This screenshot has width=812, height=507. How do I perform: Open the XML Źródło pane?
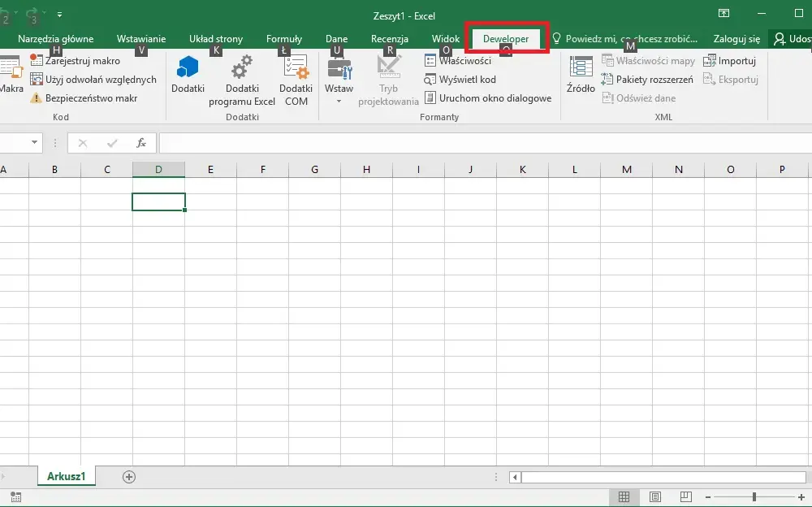point(581,76)
